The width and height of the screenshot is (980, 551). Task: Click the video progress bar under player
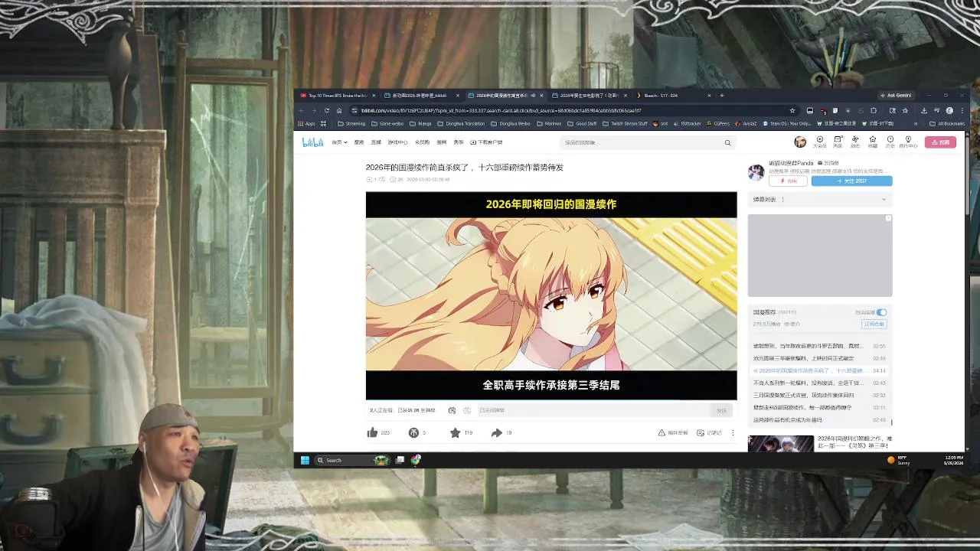click(551, 400)
